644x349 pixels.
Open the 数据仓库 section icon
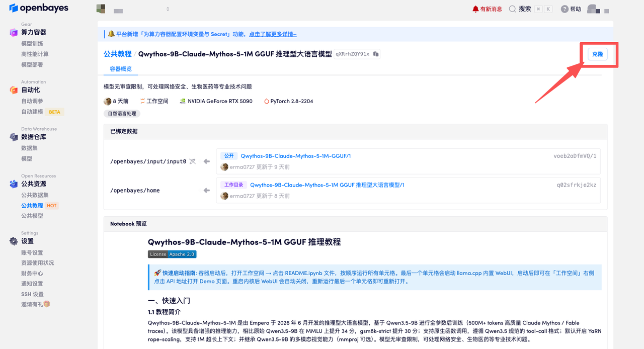pos(14,137)
